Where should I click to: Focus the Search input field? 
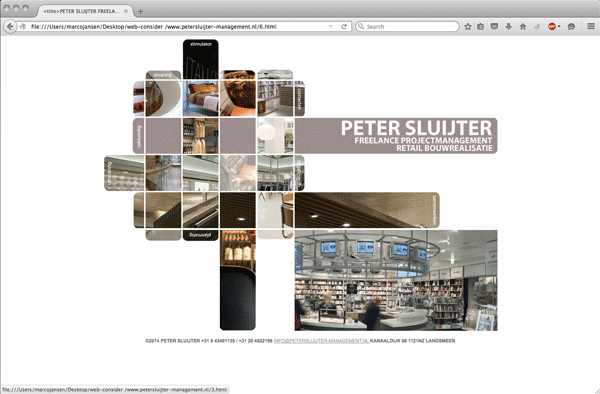[407, 26]
